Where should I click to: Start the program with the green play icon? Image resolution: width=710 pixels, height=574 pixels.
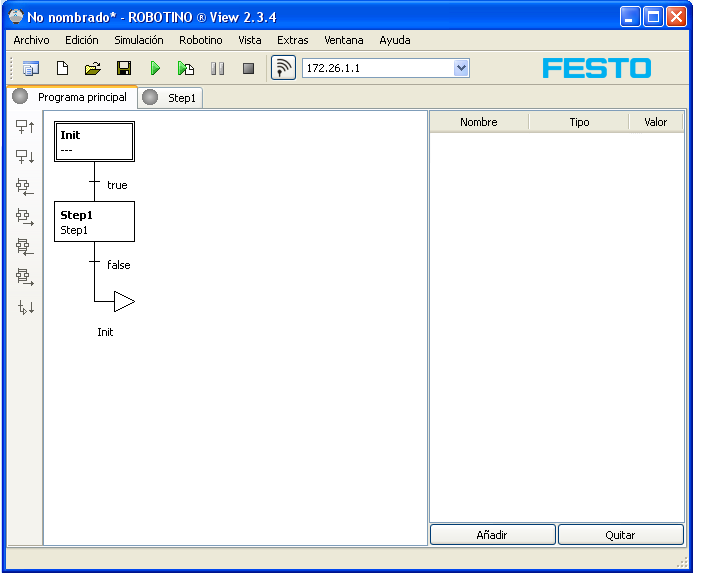pyautogui.click(x=155, y=68)
